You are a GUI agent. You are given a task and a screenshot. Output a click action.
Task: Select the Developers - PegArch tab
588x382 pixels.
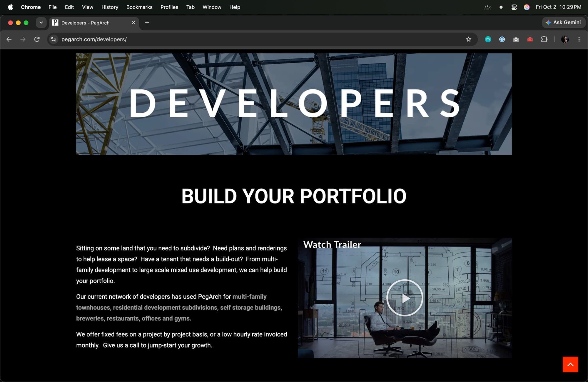pyautogui.click(x=94, y=23)
